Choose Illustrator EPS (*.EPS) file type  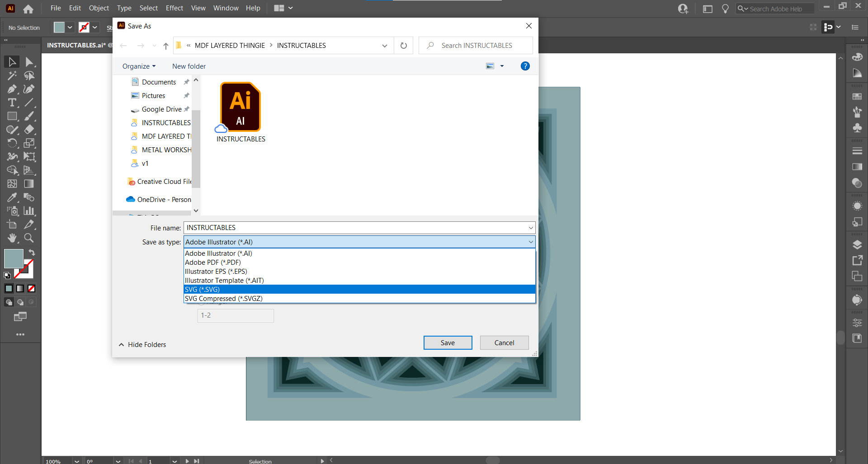click(359, 272)
